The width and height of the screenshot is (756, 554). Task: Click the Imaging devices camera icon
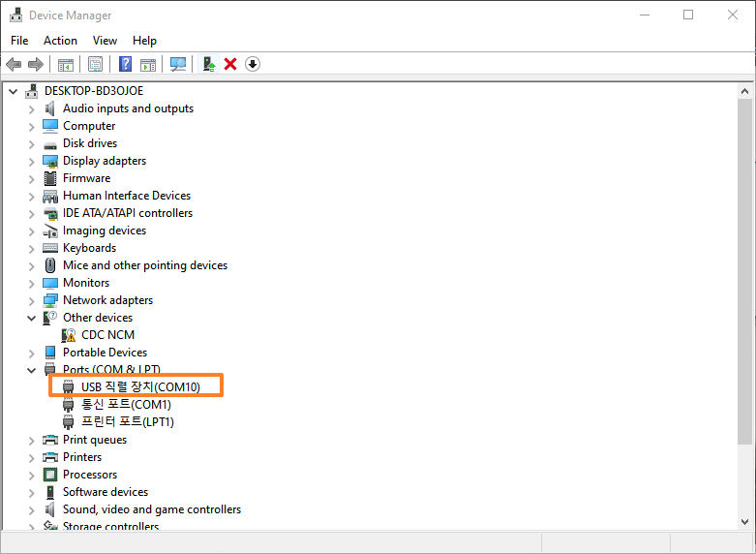click(50, 231)
